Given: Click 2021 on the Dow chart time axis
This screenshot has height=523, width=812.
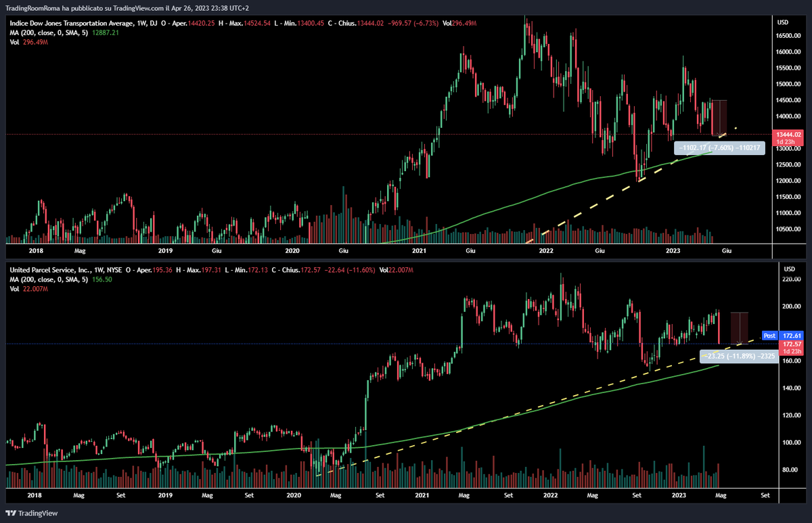Looking at the screenshot, I should 420,250.
